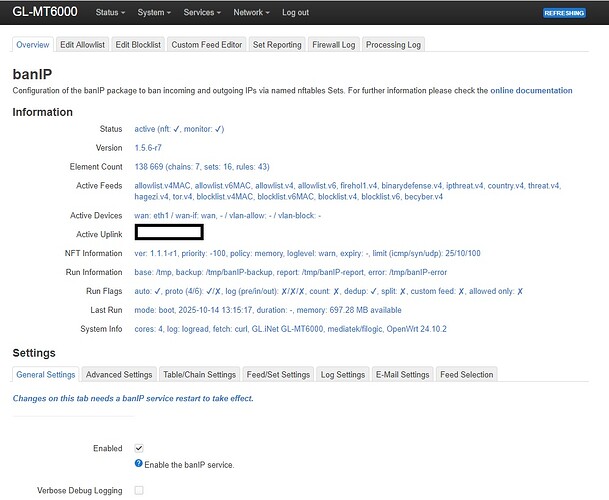This screenshot has height=500, width=609.
Task: Click the info icon beside Enable banIP
Action: 139,464
